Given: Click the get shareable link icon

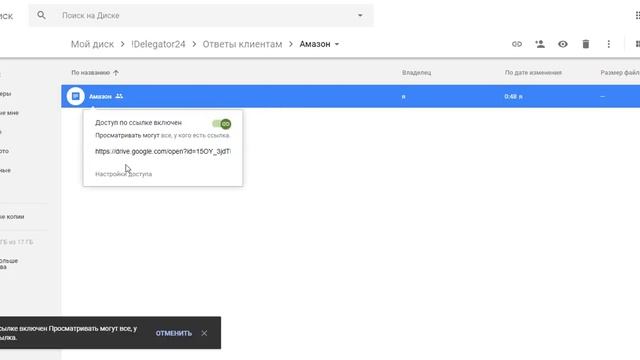Looking at the screenshot, I should coord(517,44).
